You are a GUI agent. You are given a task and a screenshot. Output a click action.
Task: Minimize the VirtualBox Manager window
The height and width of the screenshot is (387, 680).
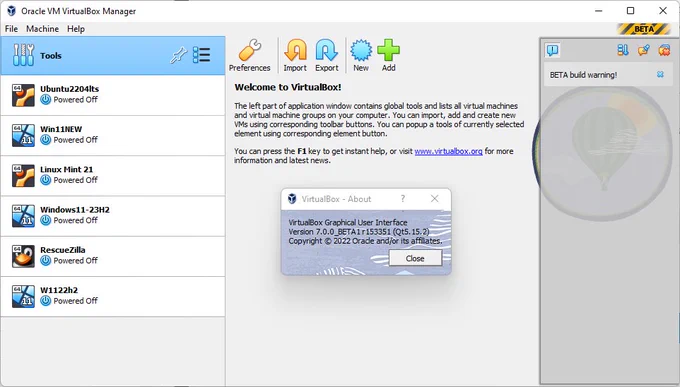click(x=598, y=11)
